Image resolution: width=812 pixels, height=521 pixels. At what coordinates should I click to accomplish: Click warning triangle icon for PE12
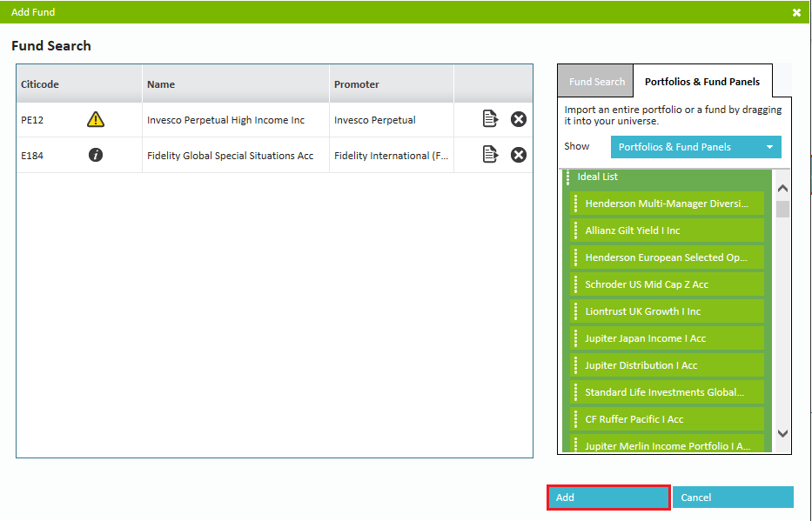[x=95, y=119]
